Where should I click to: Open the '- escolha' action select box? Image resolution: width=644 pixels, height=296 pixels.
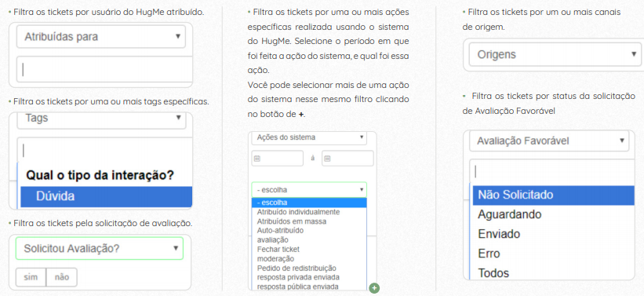309,190
